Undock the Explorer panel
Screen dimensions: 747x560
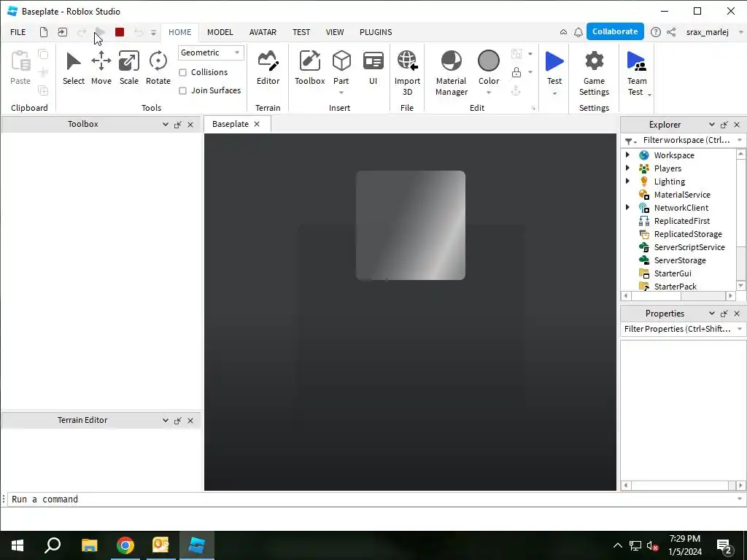click(x=724, y=125)
